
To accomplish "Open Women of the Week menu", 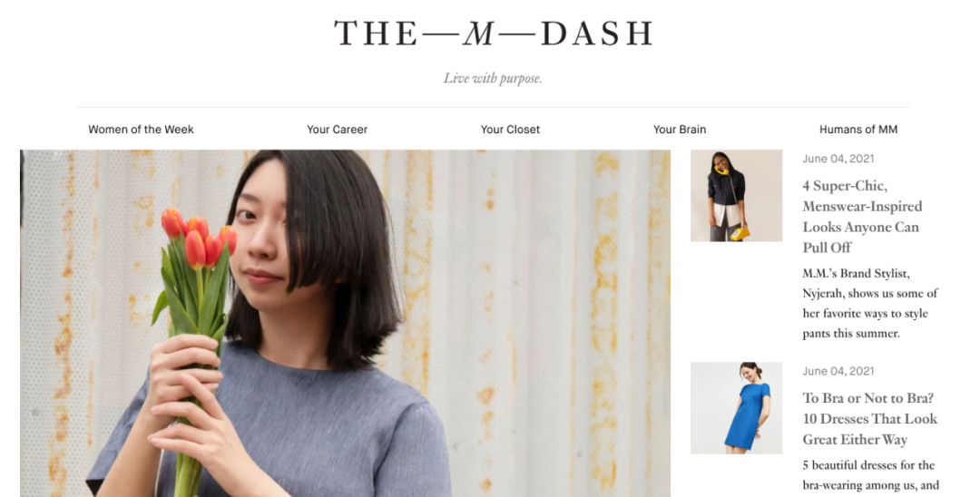I will click(x=141, y=130).
